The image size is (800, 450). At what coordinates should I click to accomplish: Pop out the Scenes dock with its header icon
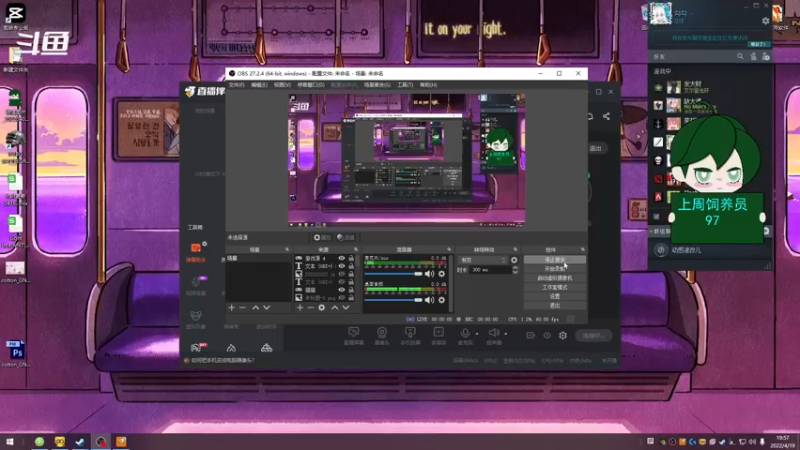287,249
